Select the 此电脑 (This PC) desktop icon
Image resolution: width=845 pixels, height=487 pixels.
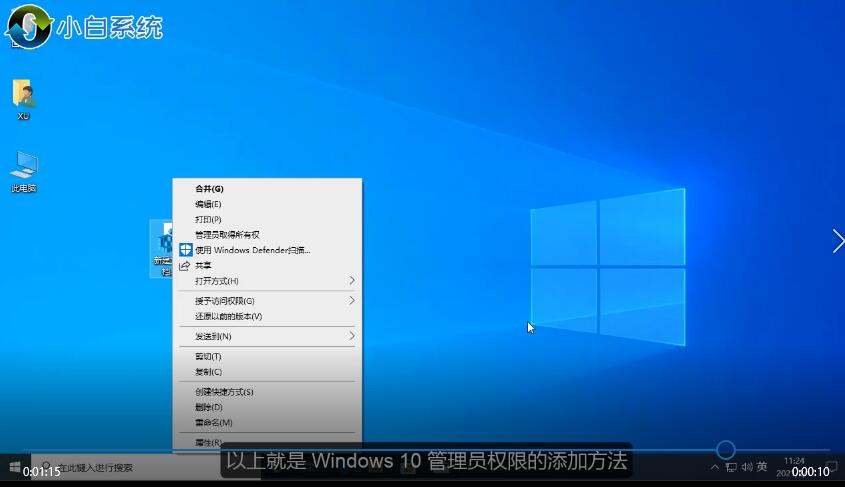(24, 166)
